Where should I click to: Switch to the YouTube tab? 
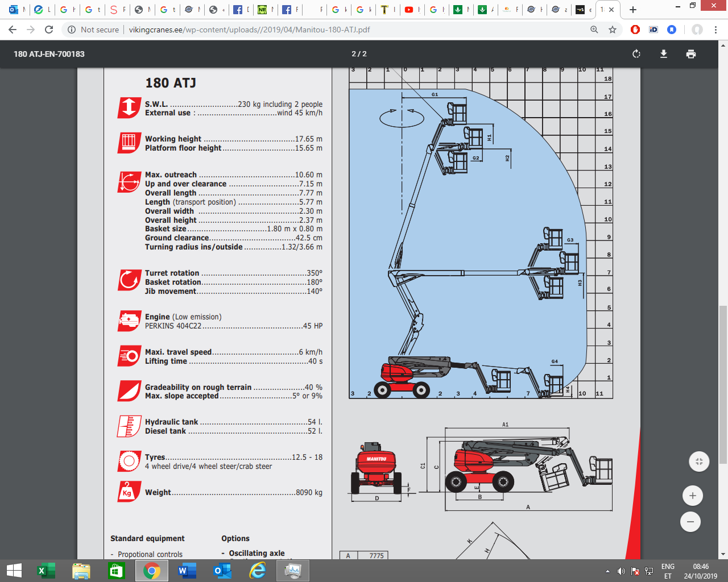tap(409, 10)
